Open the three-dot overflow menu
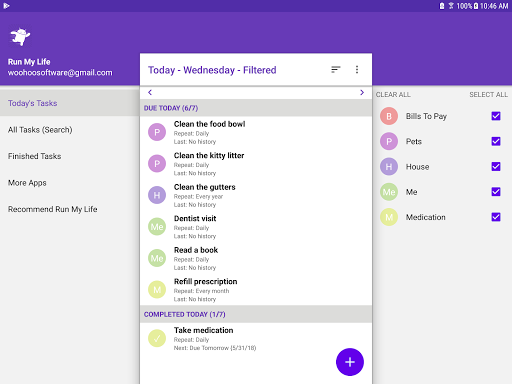The image size is (512, 384). point(357,69)
